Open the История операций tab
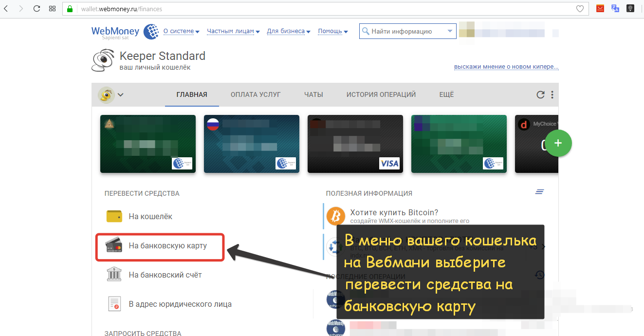The width and height of the screenshot is (644, 336). tap(381, 94)
